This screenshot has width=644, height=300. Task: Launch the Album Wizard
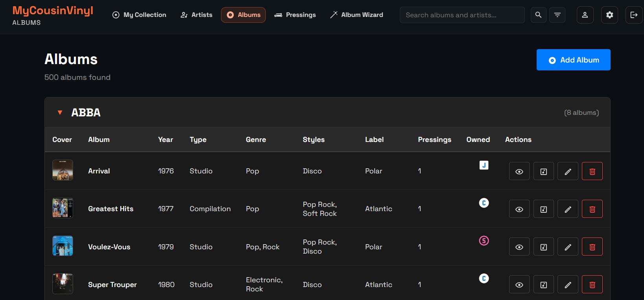pyautogui.click(x=357, y=15)
